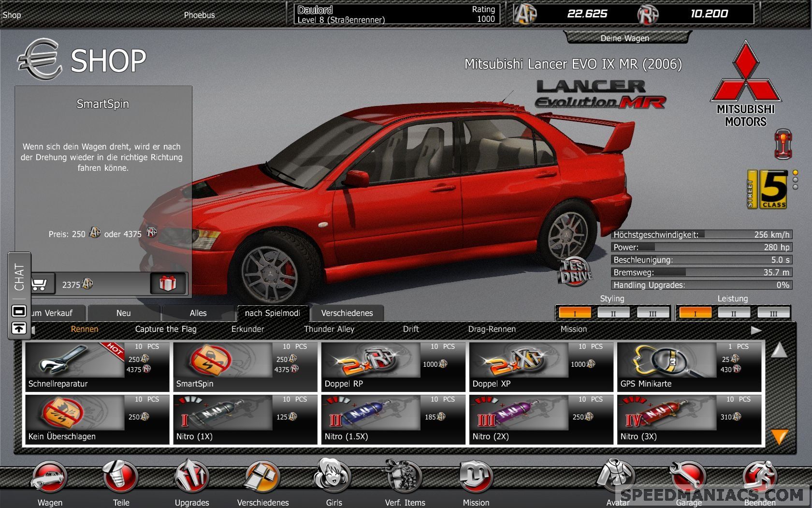Image resolution: width=812 pixels, height=508 pixels.
Task: Send SmartSpin as a gift
Action: pos(168,284)
